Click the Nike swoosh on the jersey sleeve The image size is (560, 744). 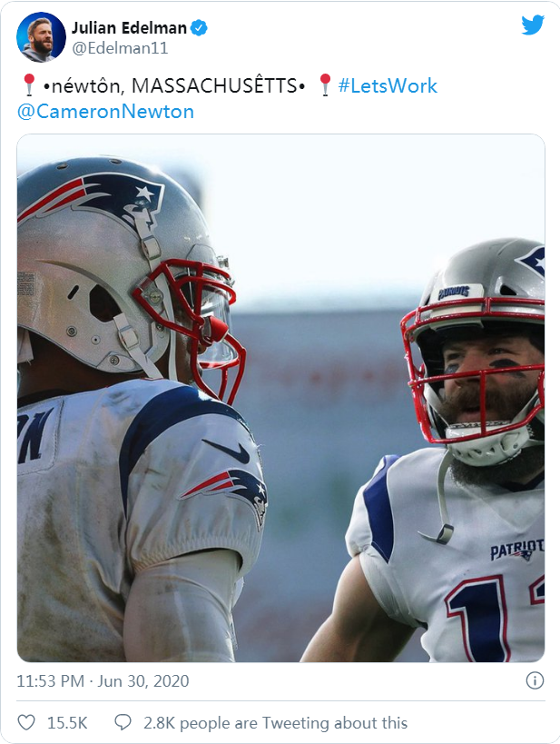[227, 451]
